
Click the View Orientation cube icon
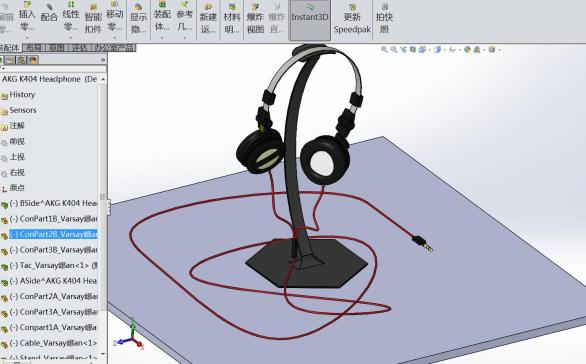[422, 49]
